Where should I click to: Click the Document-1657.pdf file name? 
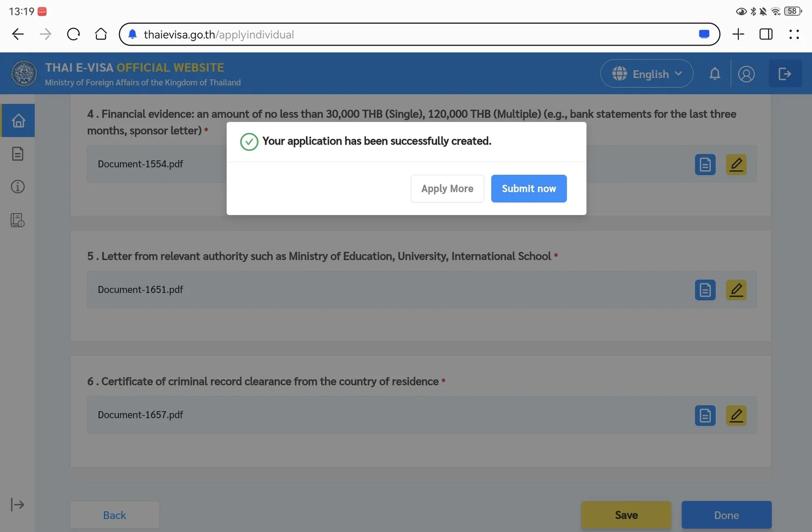point(141,414)
